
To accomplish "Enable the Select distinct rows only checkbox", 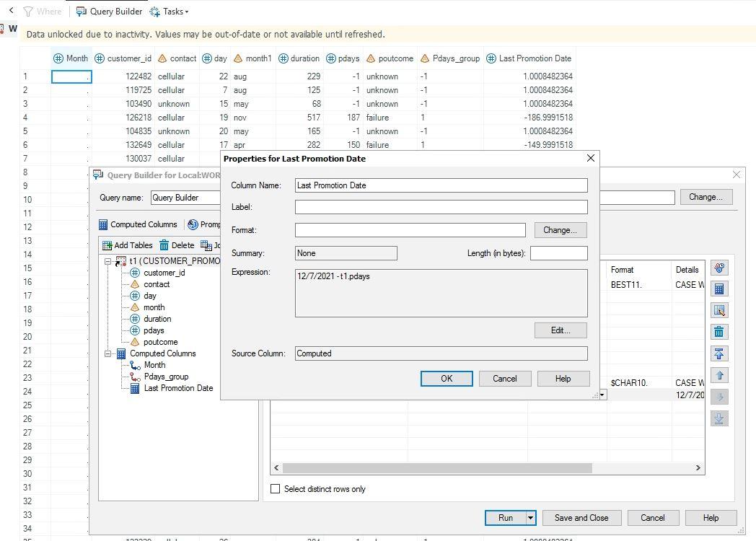I will [275, 489].
